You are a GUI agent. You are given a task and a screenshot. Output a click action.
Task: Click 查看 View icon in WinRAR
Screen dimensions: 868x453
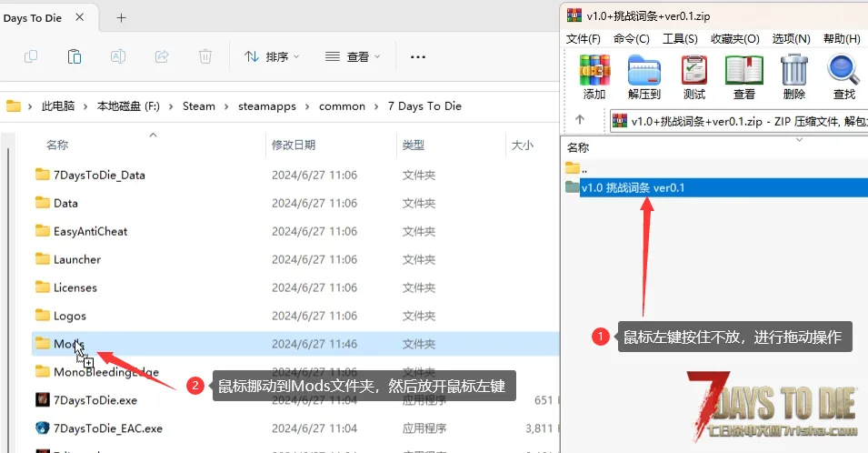coord(744,77)
